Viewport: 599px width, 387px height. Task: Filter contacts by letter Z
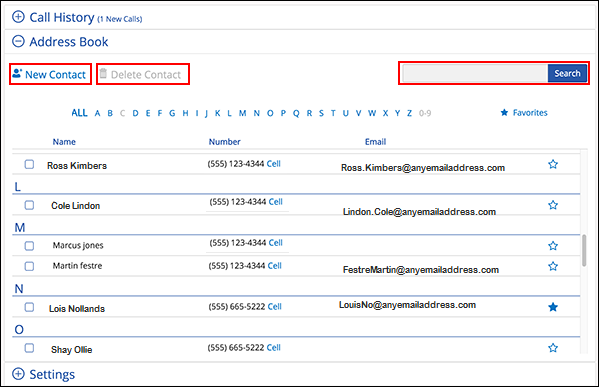coord(409,113)
